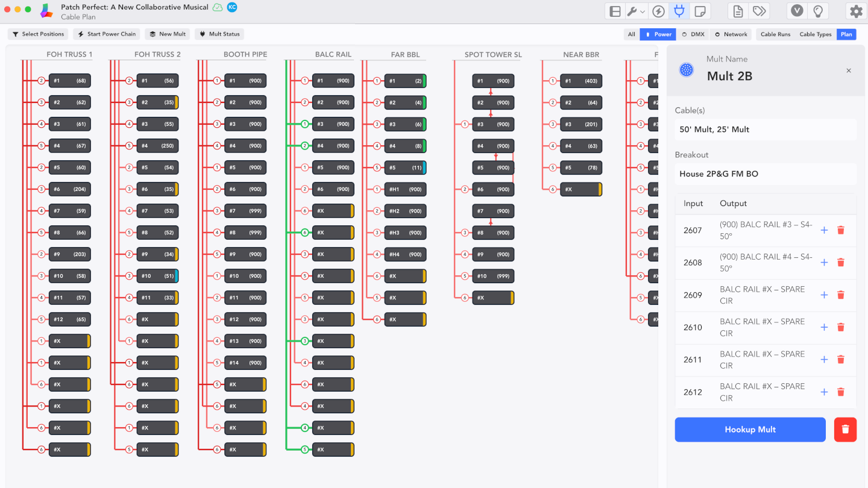Select the power plug cable view icon

(x=679, y=11)
